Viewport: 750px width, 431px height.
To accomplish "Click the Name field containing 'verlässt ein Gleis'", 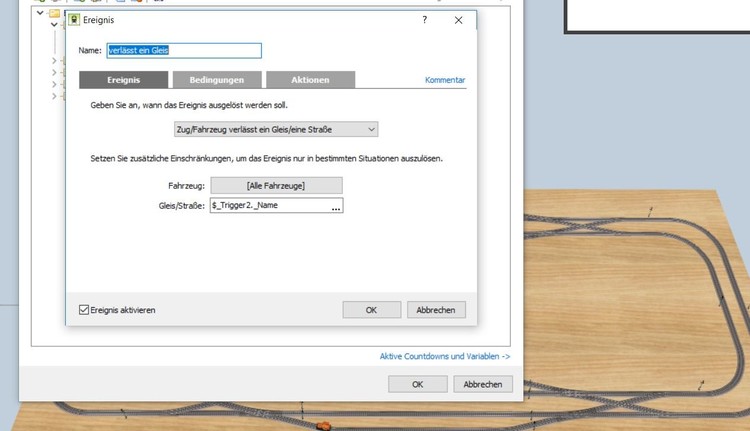I will pyautogui.click(x=184, y=50).
